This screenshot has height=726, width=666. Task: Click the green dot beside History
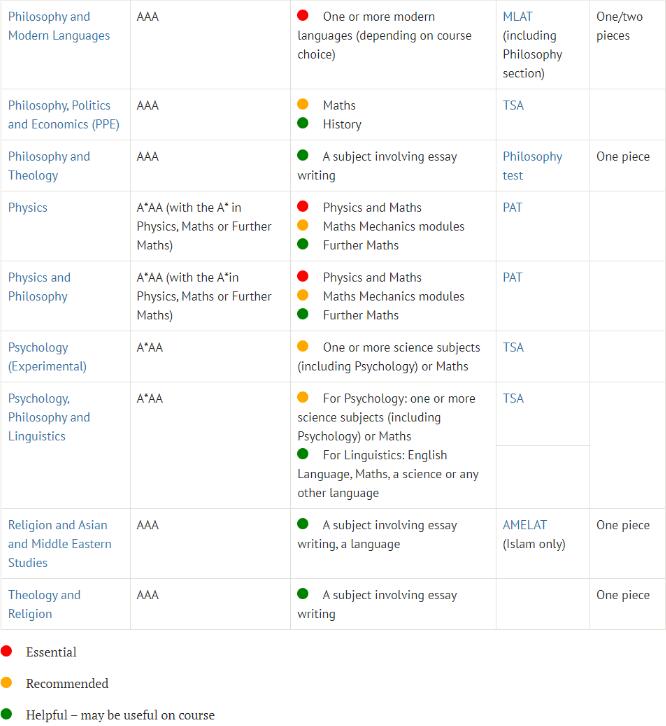click(303, 124)
